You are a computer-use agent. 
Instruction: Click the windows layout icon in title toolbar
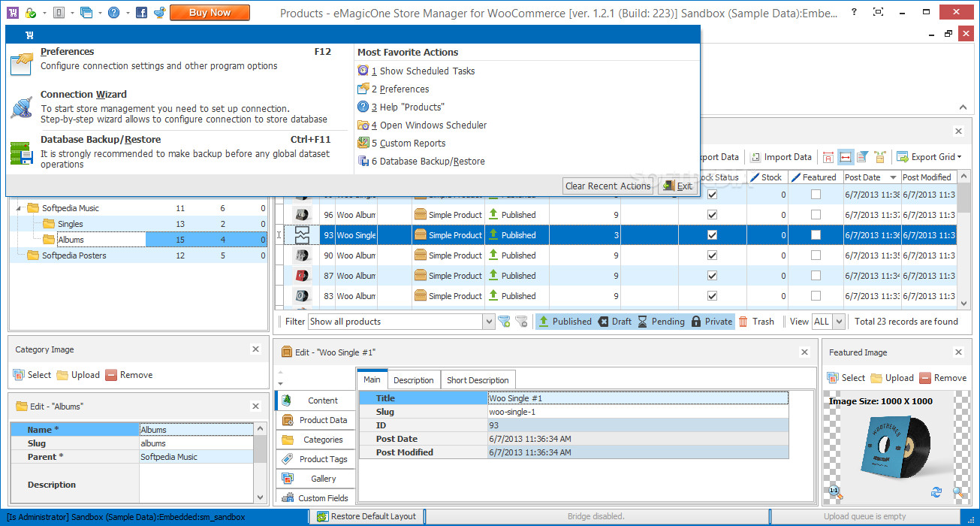(x=86, y=13)
